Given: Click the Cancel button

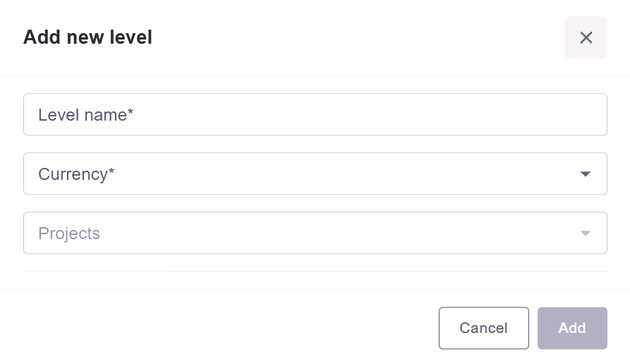Looking at the screenshot, I should coord(484,328).
